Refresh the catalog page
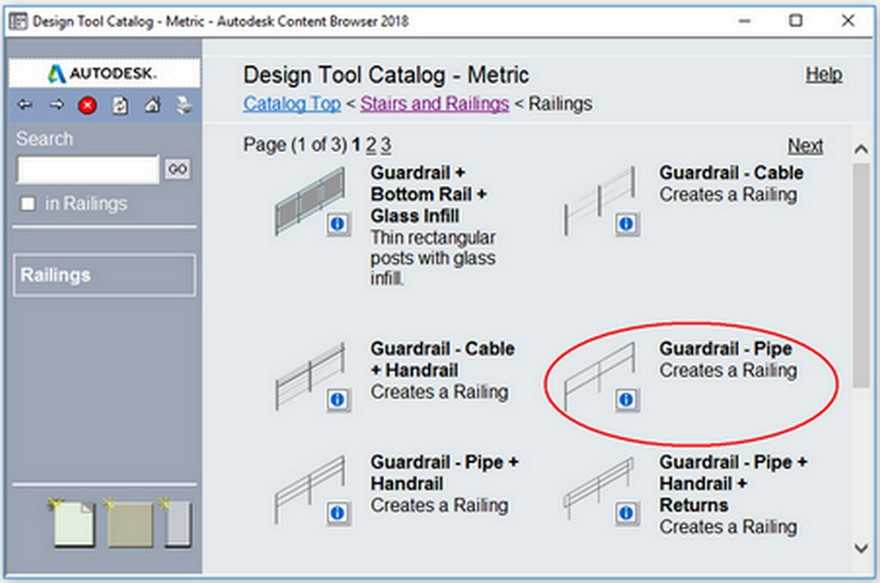880x583 pixels. click(x=120, y=105)
